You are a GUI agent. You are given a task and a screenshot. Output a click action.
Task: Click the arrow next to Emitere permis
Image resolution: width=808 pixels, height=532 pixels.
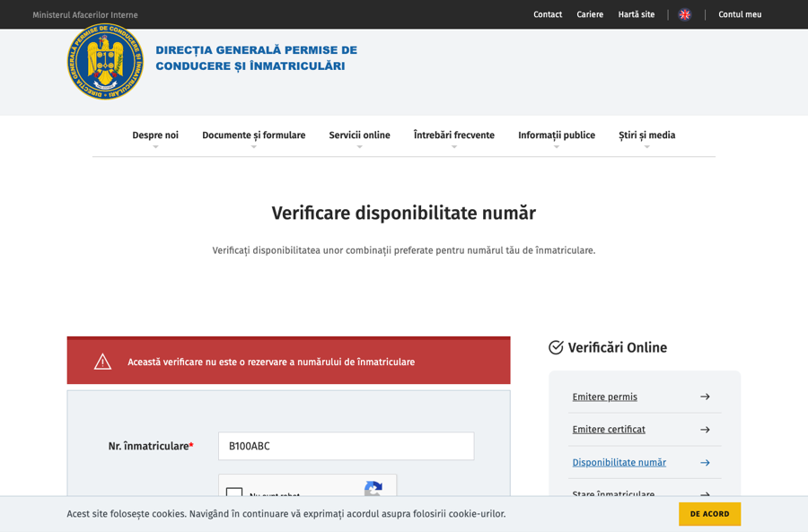pos(706,396)
